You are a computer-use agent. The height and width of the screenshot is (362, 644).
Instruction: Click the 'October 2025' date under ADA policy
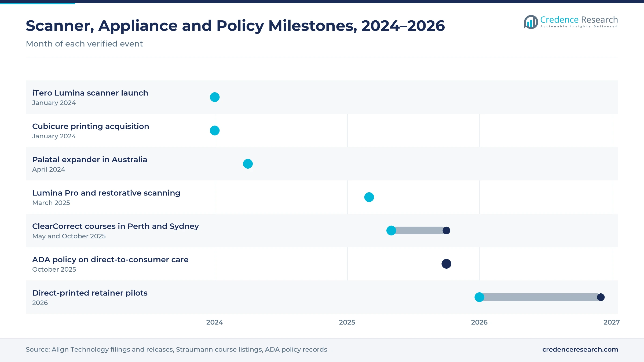(x=54, y=269)
